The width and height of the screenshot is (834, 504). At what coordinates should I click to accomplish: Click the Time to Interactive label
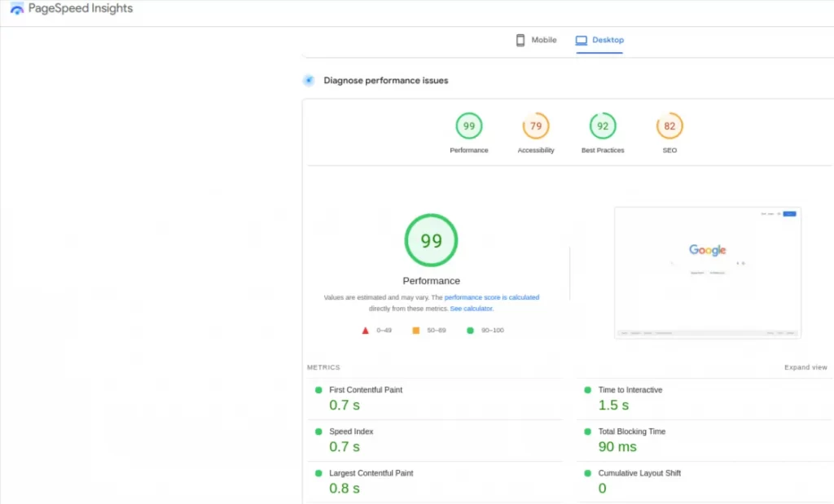[x=630, y=390]
